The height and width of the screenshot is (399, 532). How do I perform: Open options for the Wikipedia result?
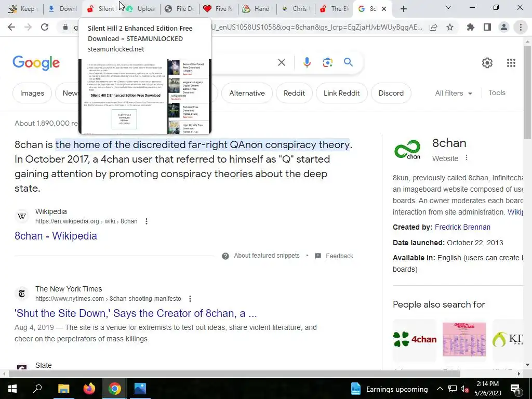pos(146,221)
